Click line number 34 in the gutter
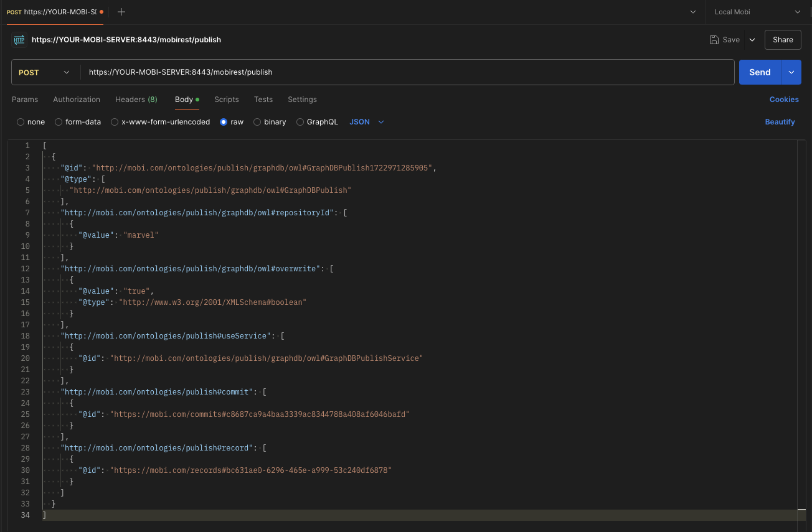 (26, 515)
